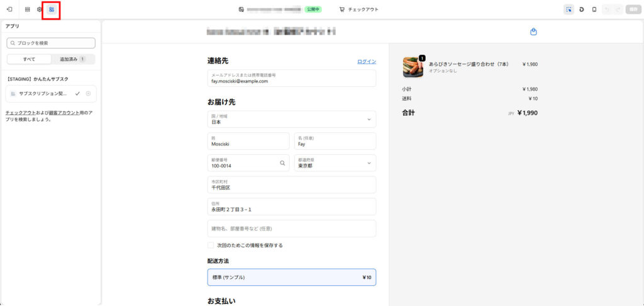644x306 pixels.
Task: Select the Apps panel icon
Action: (52, 9)
